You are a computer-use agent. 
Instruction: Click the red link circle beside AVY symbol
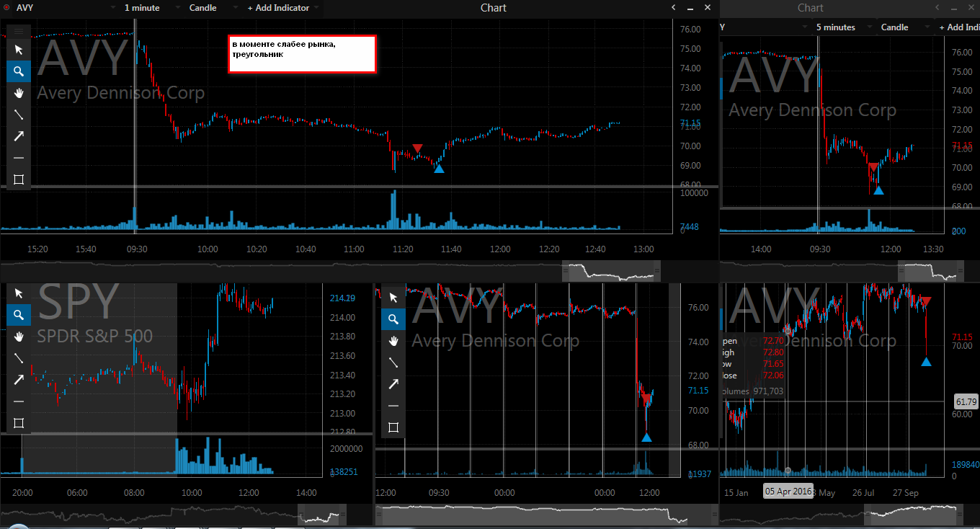click(x=6, y=8)
